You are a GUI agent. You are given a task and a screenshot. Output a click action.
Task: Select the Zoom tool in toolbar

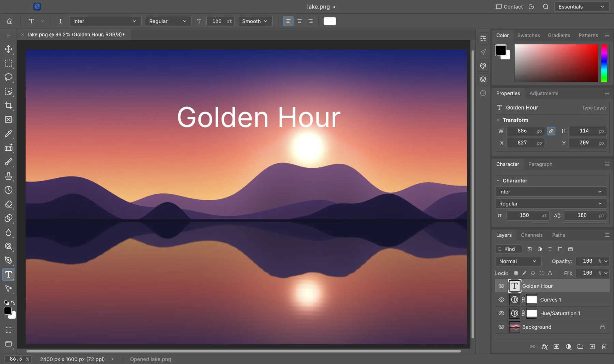coord(9,246)
